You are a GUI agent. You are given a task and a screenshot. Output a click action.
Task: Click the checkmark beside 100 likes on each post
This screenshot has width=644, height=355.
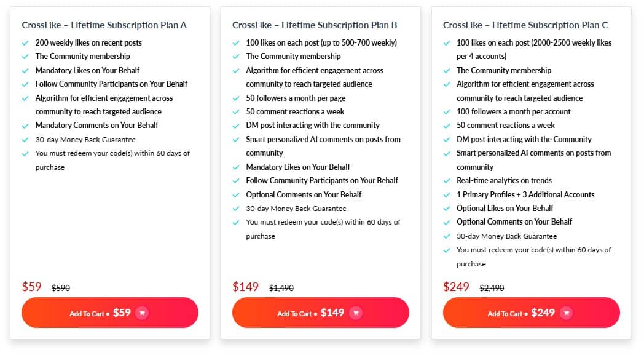coord(235,42)
